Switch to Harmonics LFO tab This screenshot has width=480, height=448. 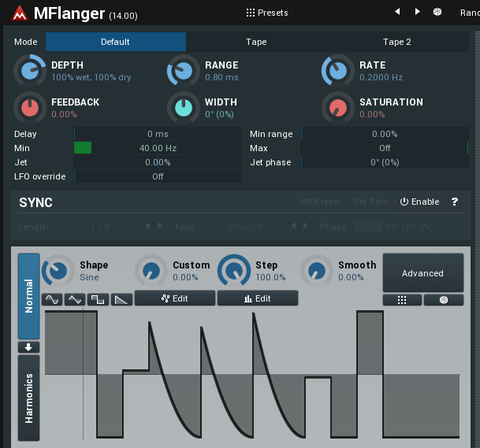pyautogui.click(x=29, y=398)
